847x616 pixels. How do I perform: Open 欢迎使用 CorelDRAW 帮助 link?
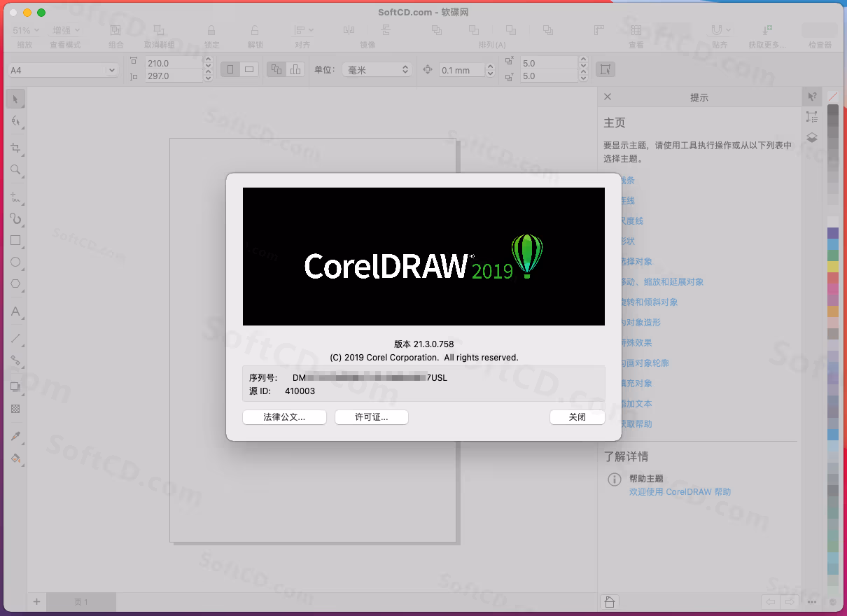pos(680,492)
